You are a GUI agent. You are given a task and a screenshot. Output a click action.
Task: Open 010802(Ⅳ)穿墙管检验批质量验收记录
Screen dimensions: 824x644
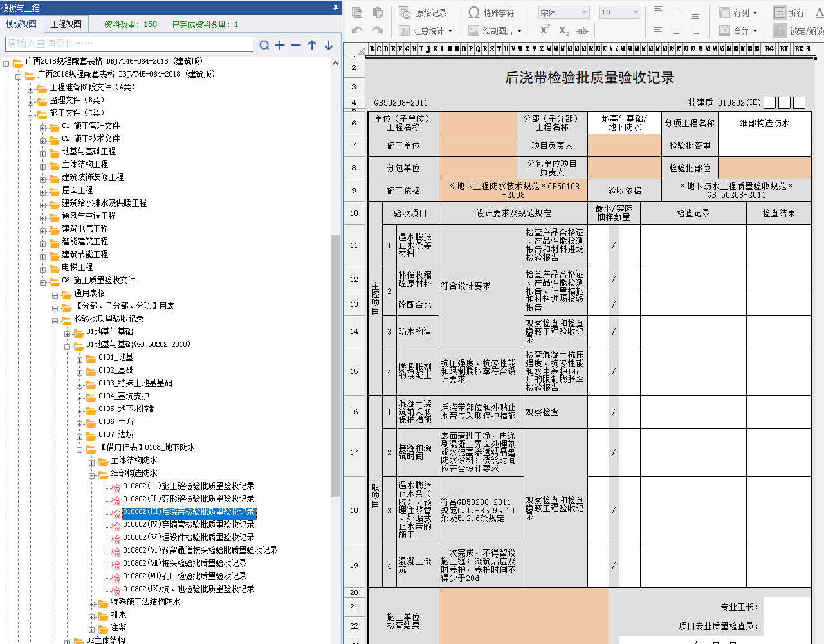coord(189,524)
